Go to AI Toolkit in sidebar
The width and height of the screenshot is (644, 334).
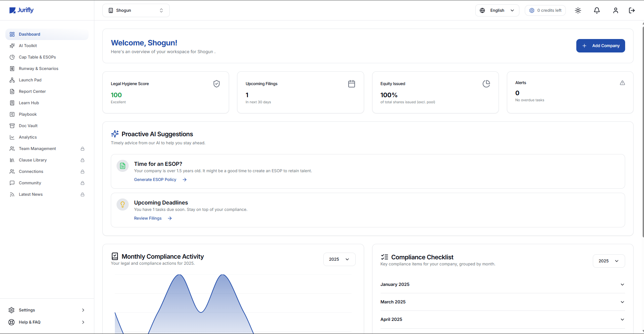[47, 46]
